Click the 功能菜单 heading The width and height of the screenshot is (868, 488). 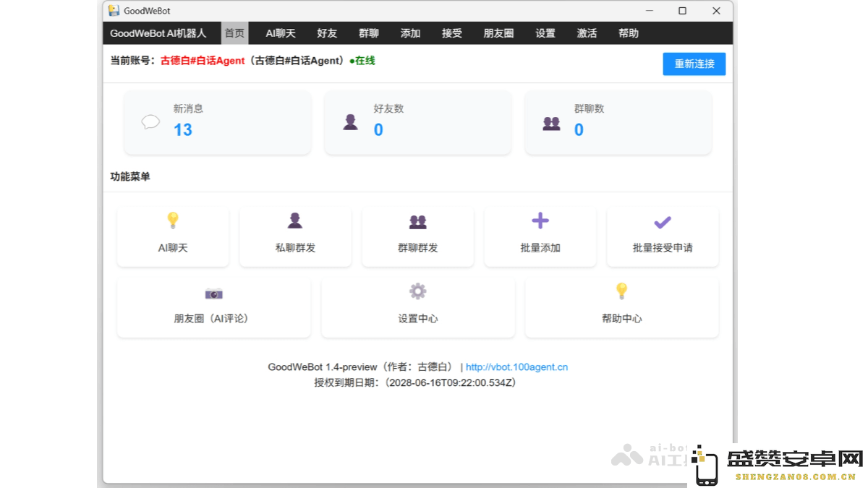tap(130, 176)
